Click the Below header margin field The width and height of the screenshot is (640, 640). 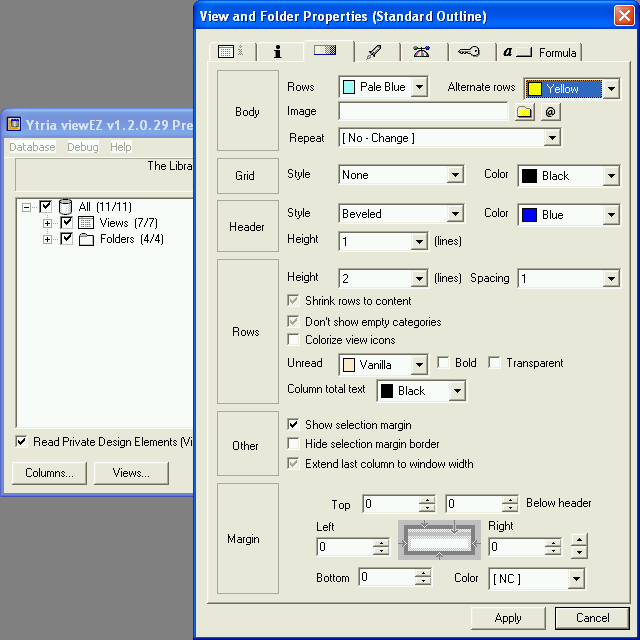pos(474,504)
